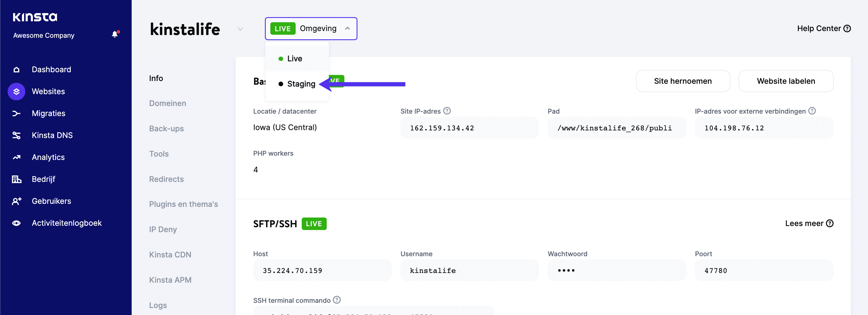Click the external IP field 104.198.76.12
868x315 pixels.
pos(764,128)
